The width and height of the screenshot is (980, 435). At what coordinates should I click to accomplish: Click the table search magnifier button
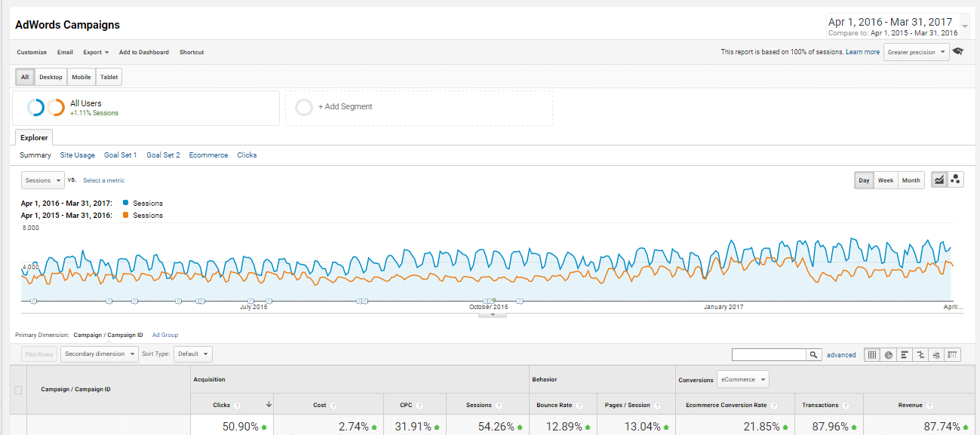tap(814, 354)
